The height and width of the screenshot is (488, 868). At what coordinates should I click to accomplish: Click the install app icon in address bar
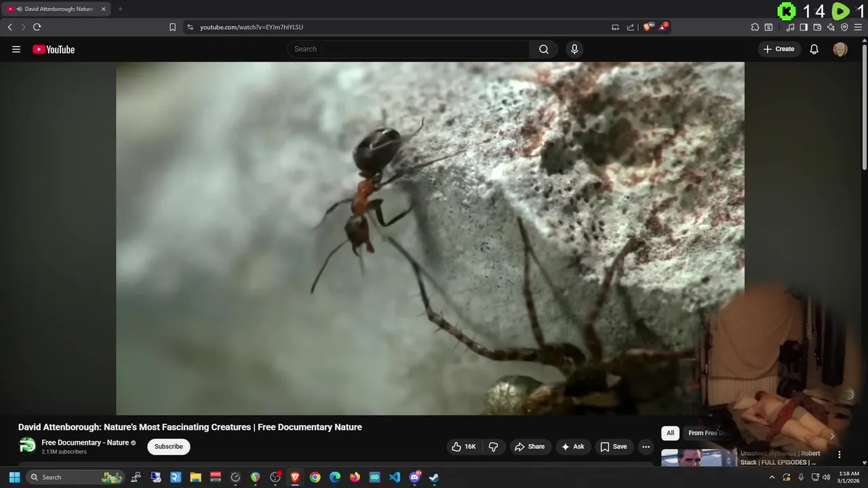(615, 27)
